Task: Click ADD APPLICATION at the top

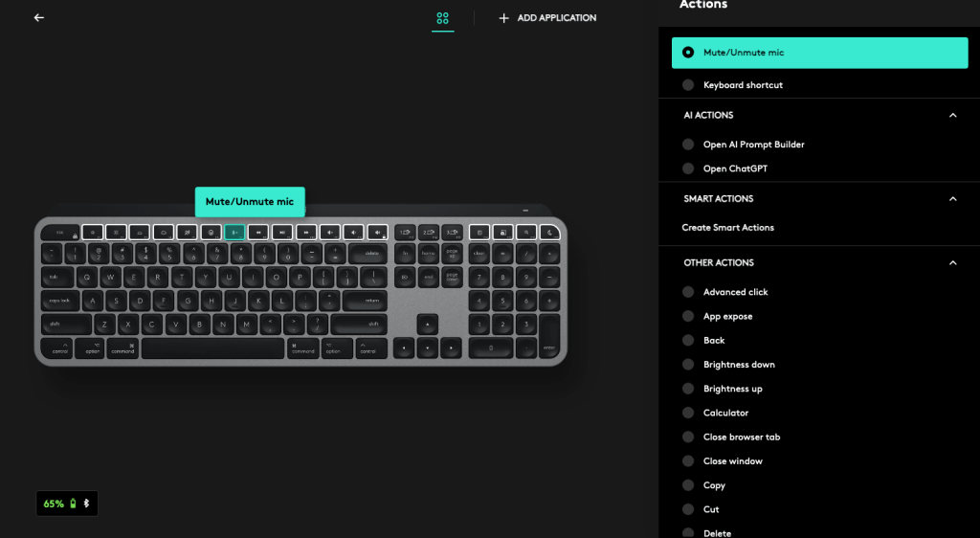Action: (x=547, y=18)
